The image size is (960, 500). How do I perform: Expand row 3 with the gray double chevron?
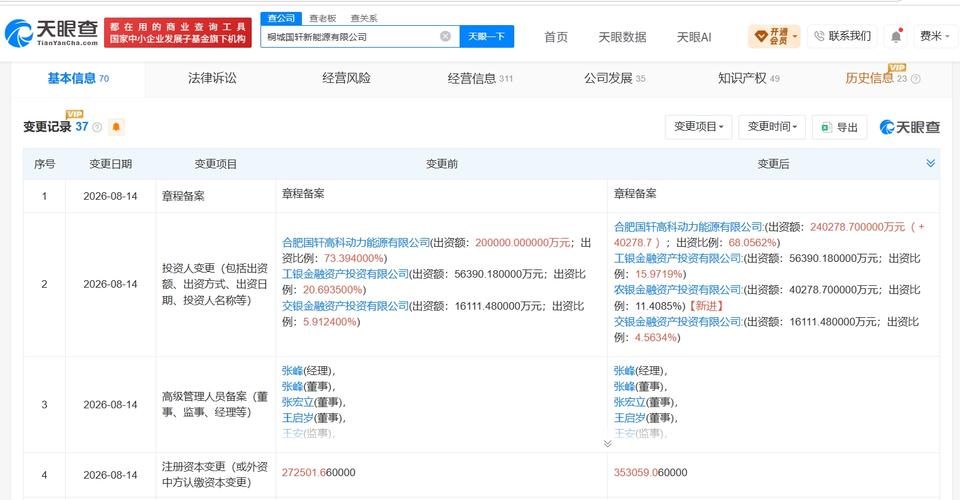(607, 444)
